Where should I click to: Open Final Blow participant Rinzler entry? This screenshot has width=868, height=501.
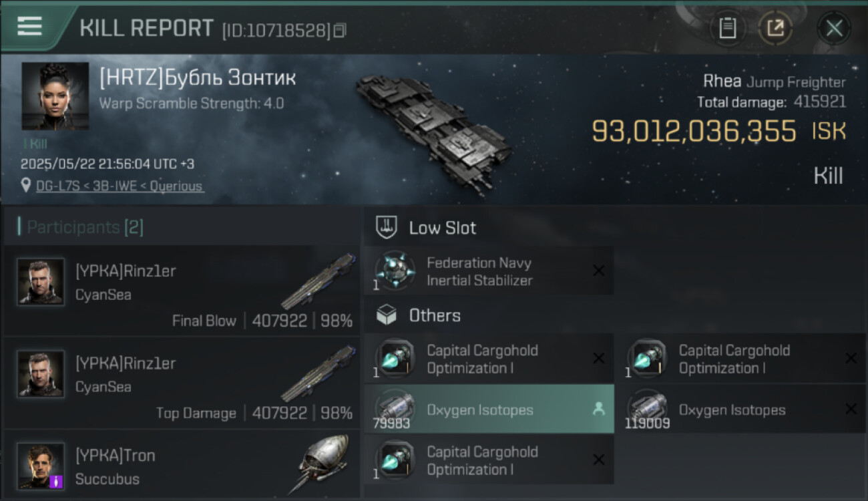click(182, 291)
